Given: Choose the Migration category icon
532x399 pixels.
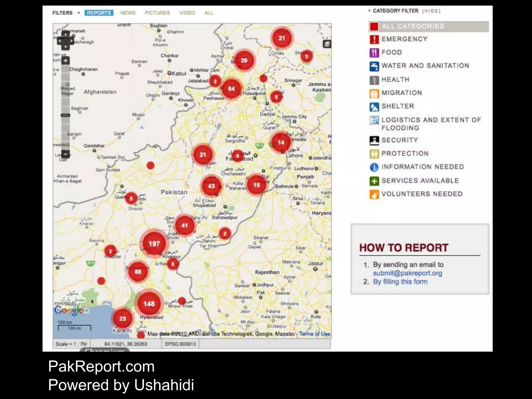Looking at the screenshot, I should coord(374,93).
